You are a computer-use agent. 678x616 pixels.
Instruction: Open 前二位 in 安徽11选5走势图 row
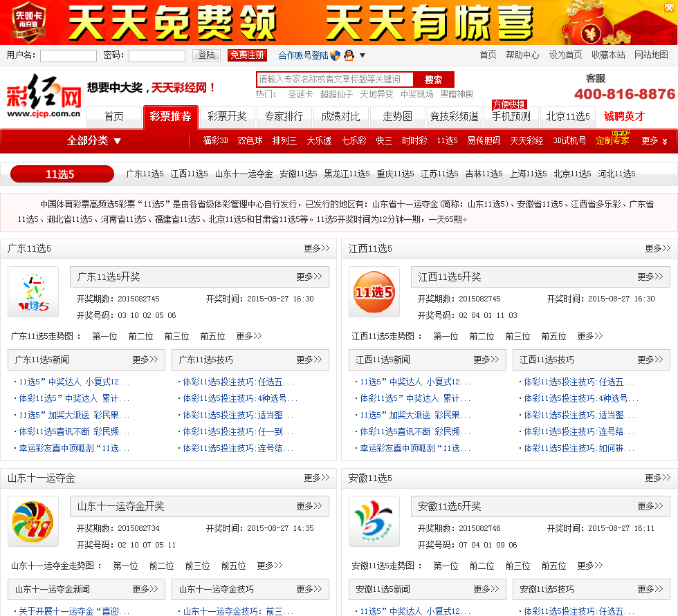pos(482,566)
